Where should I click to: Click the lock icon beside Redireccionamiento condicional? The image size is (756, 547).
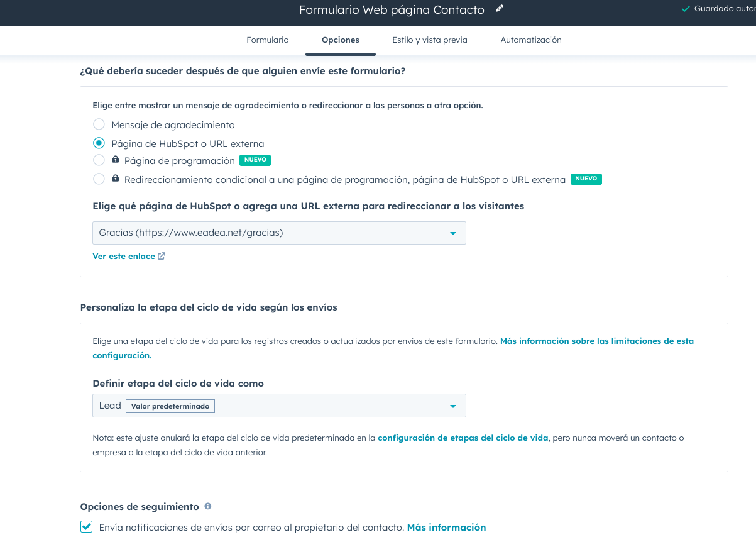(x=116, y=179)
